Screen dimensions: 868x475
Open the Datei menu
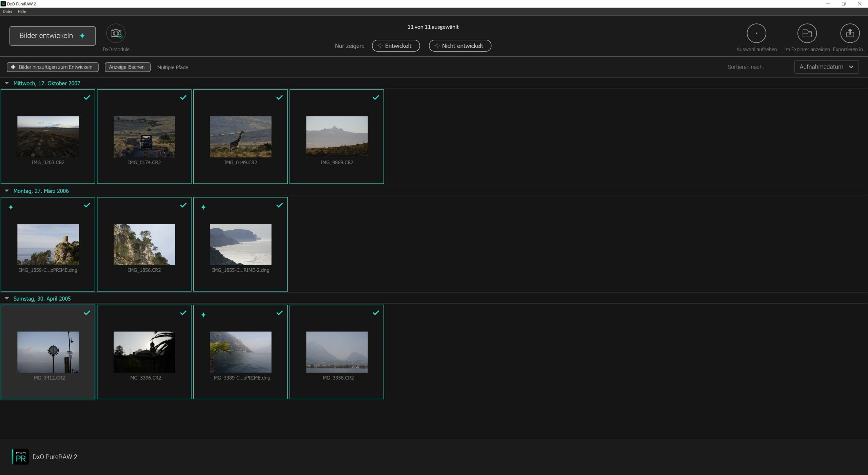7,12
